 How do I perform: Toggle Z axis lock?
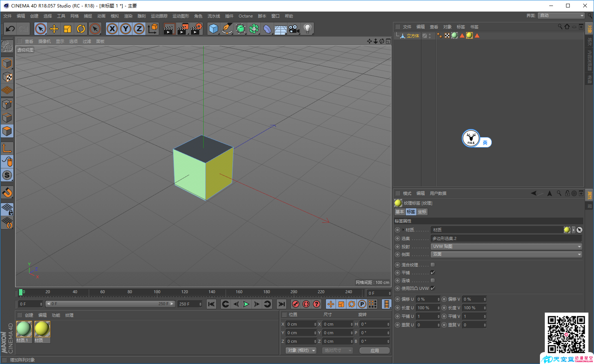click(139, 29)
